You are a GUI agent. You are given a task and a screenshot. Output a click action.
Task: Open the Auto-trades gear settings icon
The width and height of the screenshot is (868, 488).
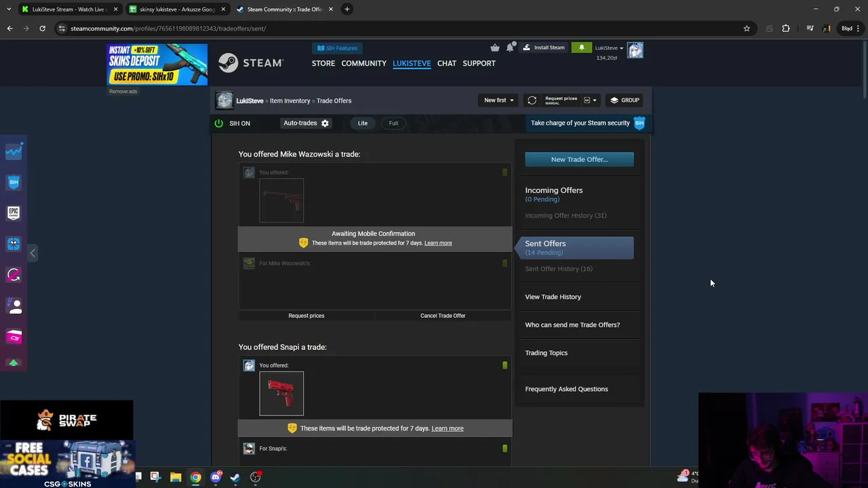(x=325, y=123)
